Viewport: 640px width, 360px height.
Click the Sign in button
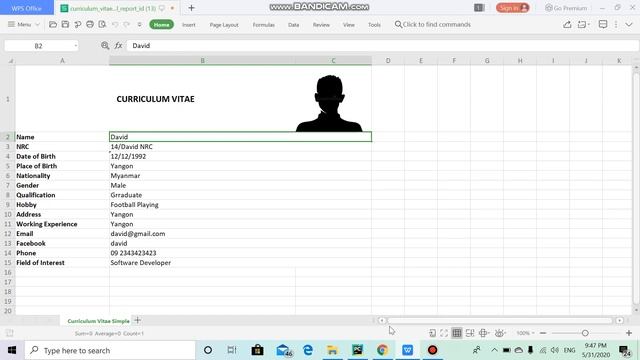coord(512,8)
